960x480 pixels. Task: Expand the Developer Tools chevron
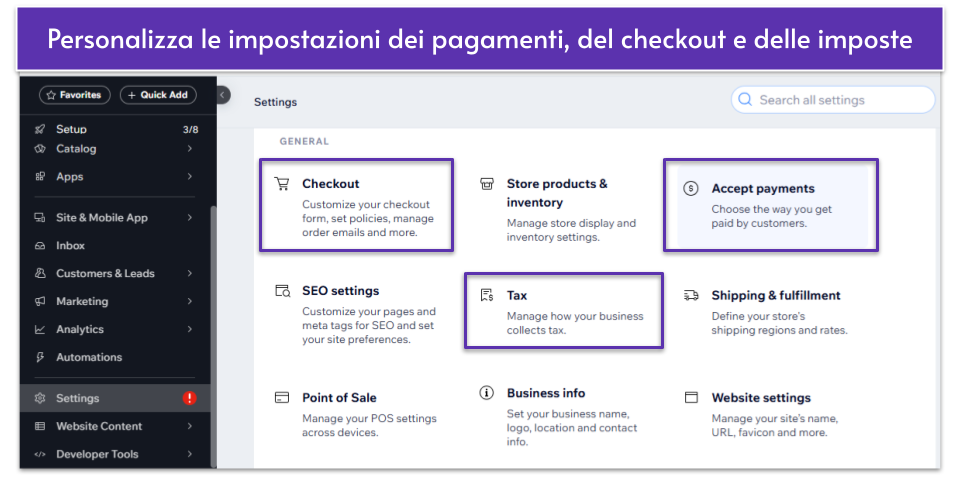coord(190,454)
